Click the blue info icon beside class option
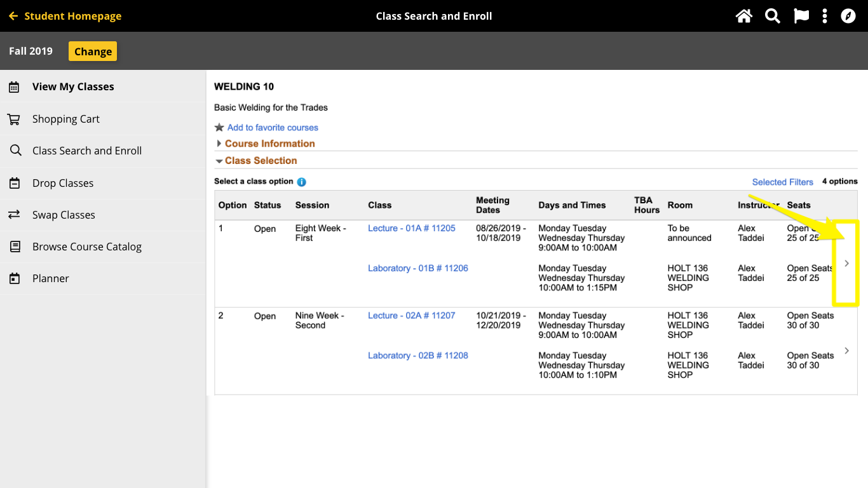This screenshot has width=868, height=488. point(302,182)
